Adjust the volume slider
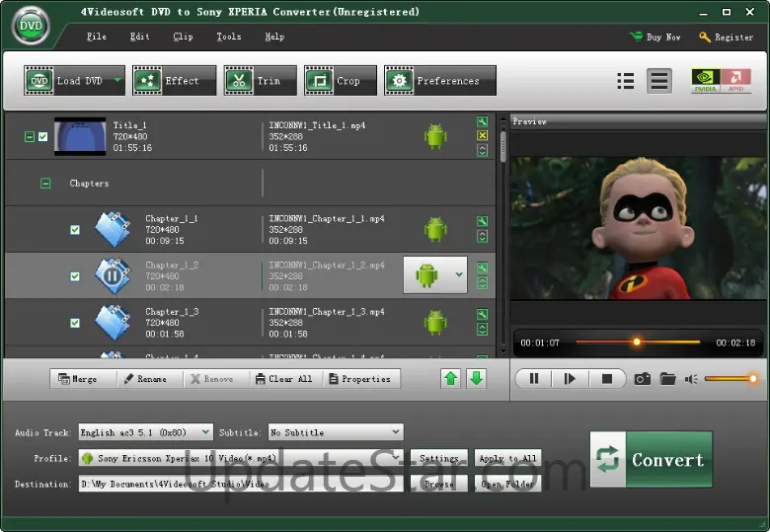 (x=731, y=378)
